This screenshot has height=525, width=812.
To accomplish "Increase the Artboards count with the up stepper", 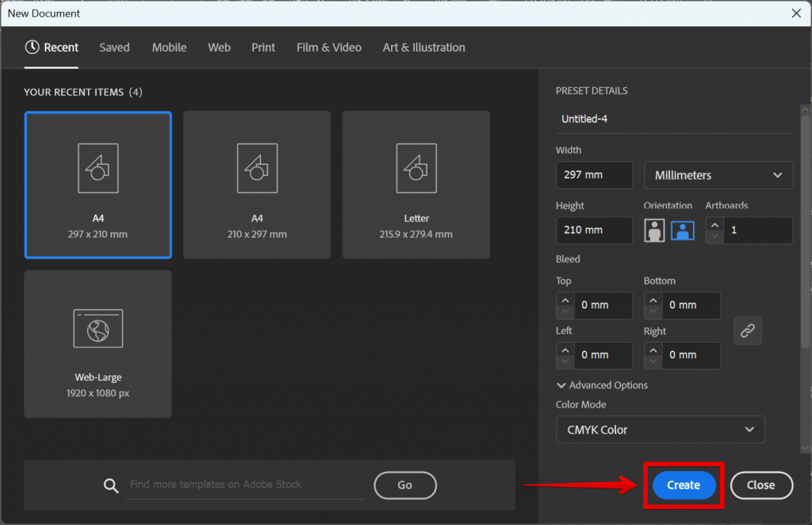I will click(714, 225).
